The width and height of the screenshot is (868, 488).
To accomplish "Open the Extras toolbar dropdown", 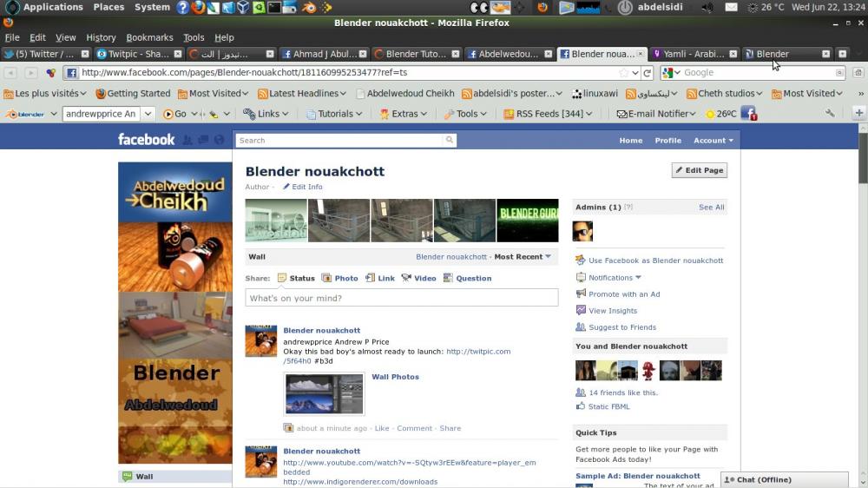I will (x=404, y=114).
